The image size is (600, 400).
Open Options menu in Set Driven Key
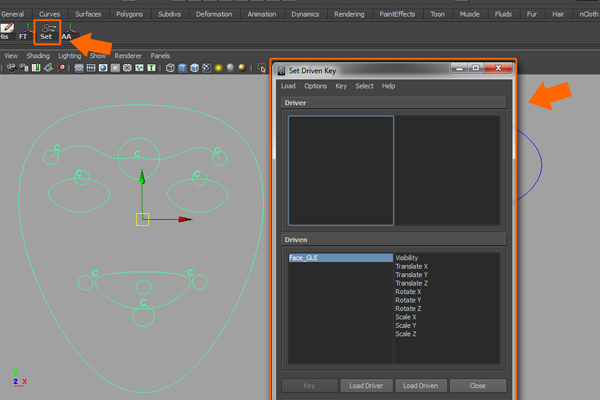[316, 86]
